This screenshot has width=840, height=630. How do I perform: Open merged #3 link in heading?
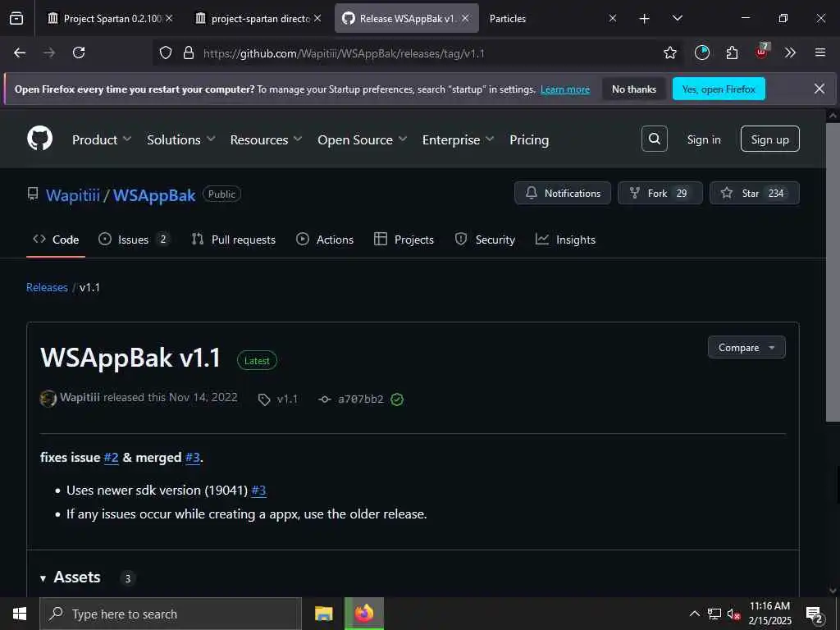pyautogui.click(x=192, y=458)
